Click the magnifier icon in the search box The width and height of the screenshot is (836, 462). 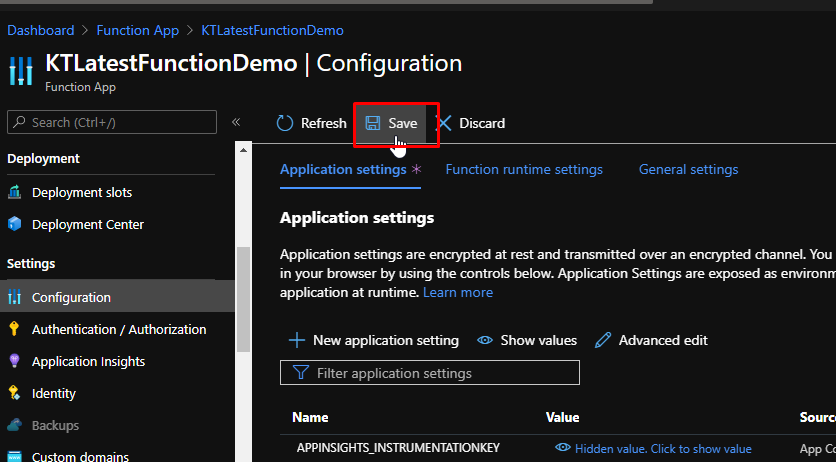click(x=19, y=122)
